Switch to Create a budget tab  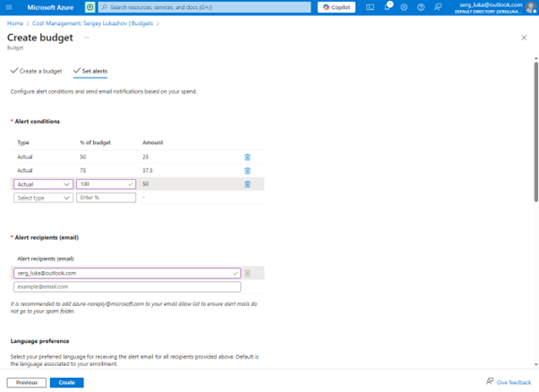(x=37, y=71)
